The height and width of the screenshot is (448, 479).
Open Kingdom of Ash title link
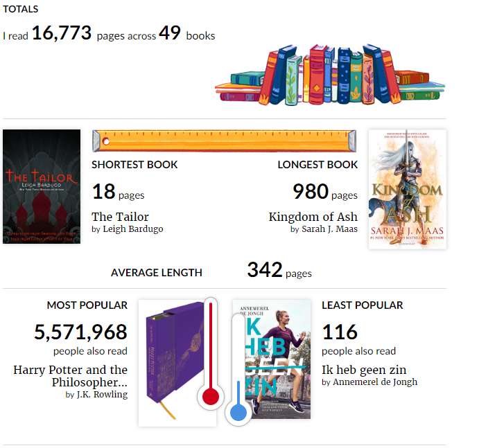[x=313, y=217]
